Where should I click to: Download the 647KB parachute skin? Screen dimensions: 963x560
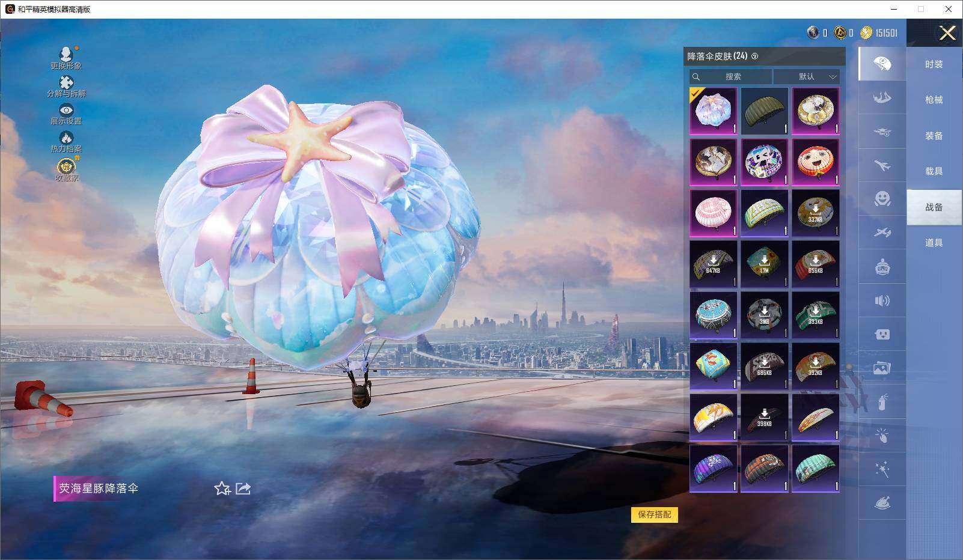pyautogui.click(x=714, y=264)
